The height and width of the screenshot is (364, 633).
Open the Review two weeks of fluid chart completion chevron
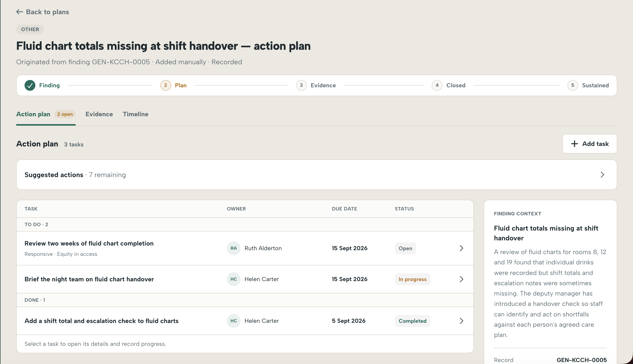[x=461, y=248]
